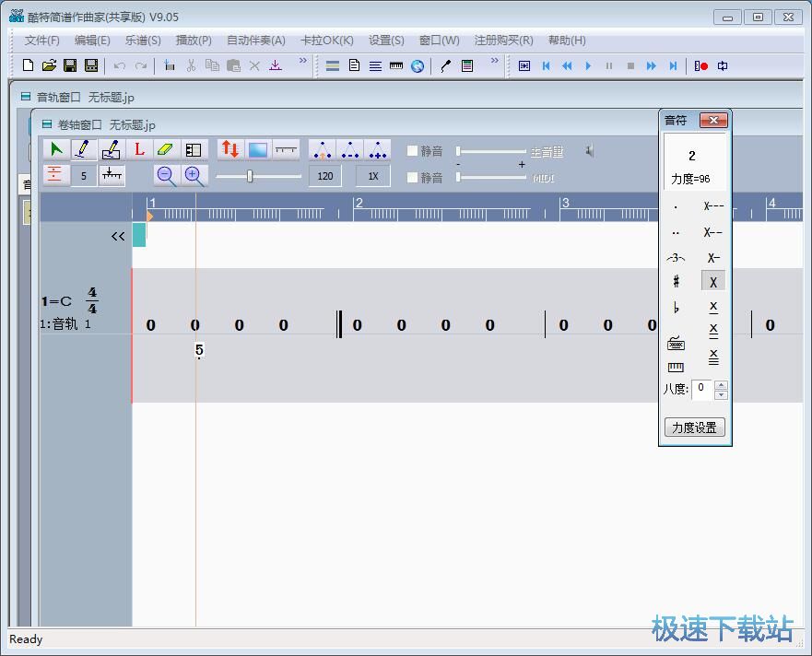Open the 文件(F) menu
The height and width of the screenshot is (656, 812).
41,41
